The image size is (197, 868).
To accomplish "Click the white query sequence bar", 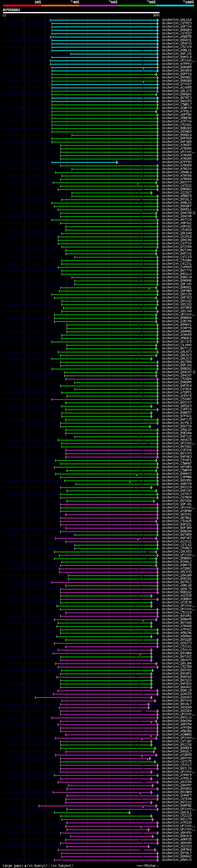I will point(81,12).
